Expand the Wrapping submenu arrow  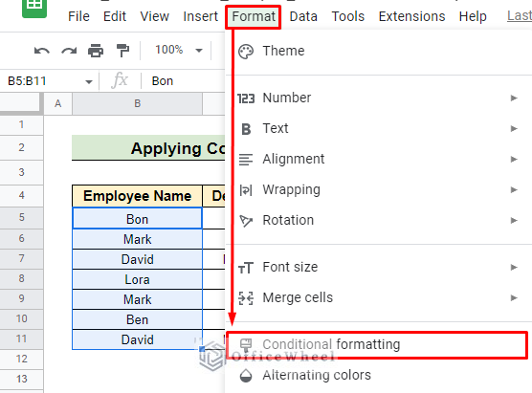pyautogui.click(x=514, y=189)
